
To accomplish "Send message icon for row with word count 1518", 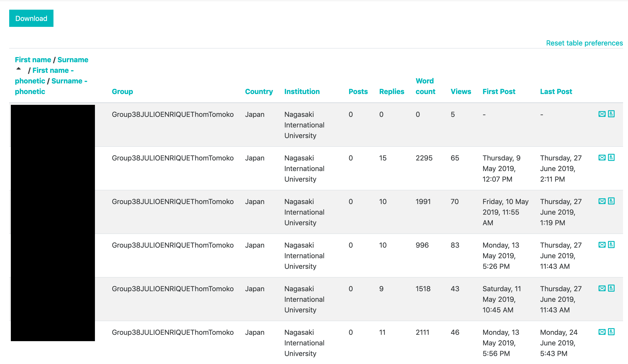I will (602, 288).
